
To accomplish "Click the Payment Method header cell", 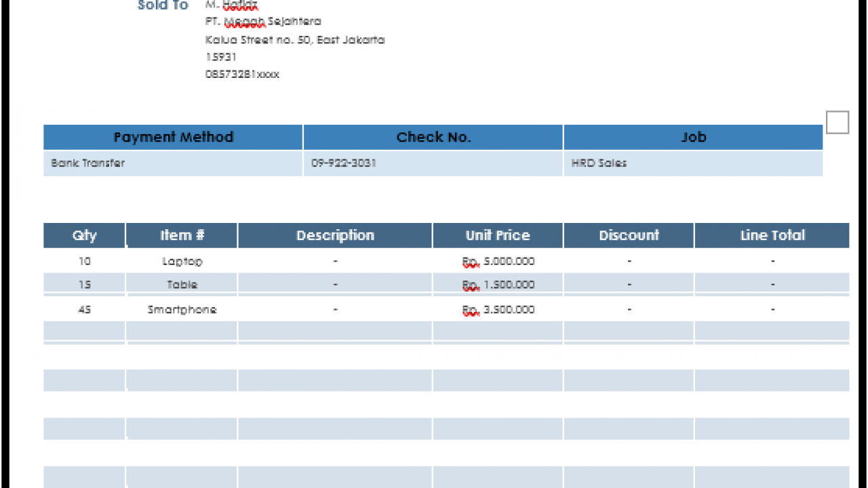I will click(x=173, y=137).
